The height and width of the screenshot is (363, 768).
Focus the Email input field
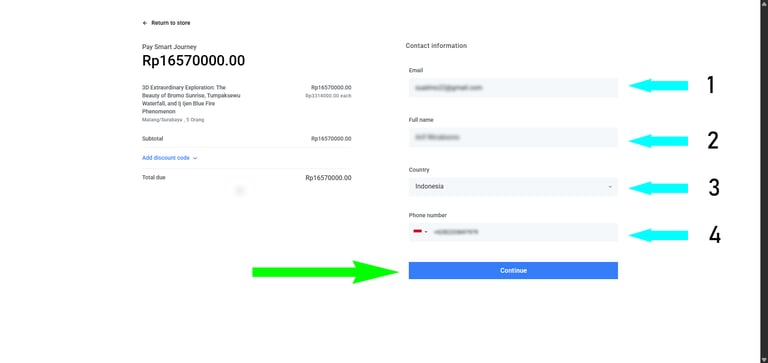pos(513,88)
